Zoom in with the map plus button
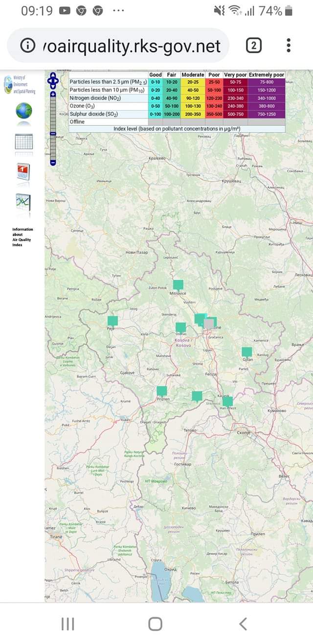The width and height of the screenshot is (313, 644). pyautogui.click(x=53, y=94)
